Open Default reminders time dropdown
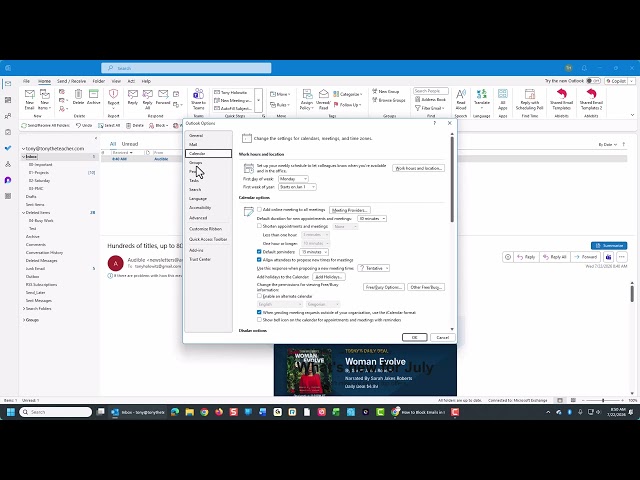This screenshot has height=480, width=640. click(313, 252)
